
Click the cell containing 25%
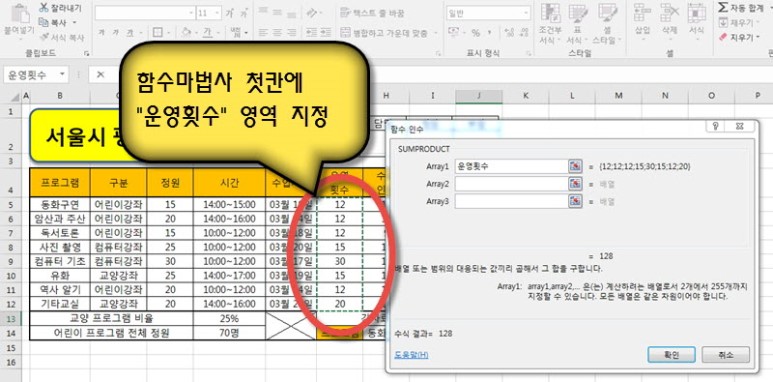coord(229,318)
